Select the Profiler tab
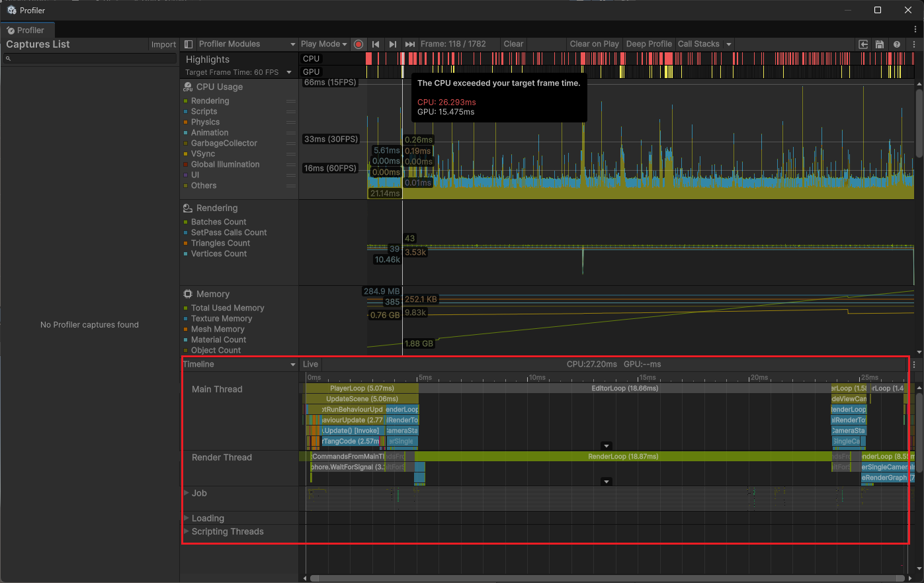Screen dimensions: 924x583 pos(26,30)
